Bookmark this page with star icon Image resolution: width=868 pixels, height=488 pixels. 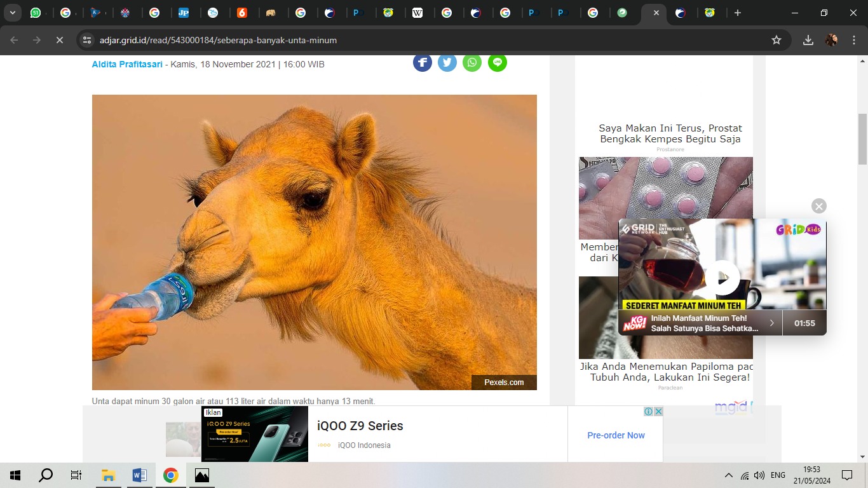[776, 40]
